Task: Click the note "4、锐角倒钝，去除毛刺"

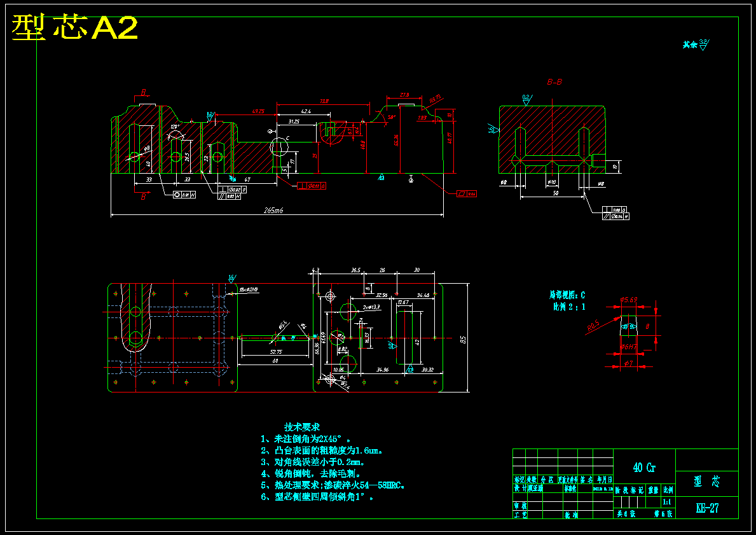Action: pos(311,474)
